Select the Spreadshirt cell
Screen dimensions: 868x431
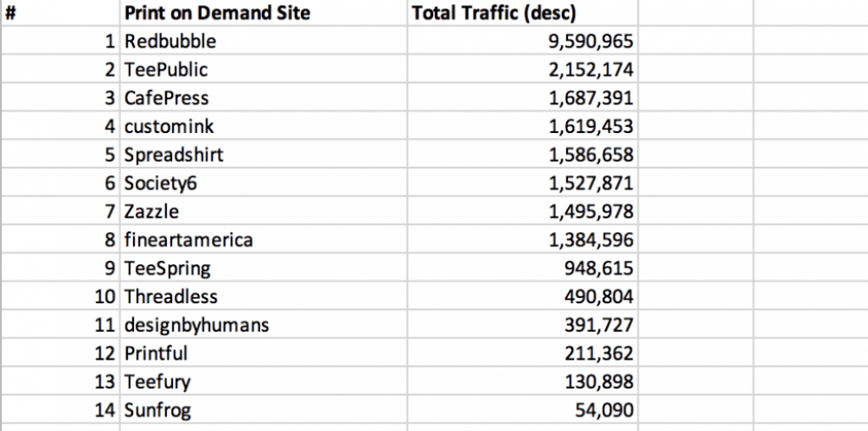264,154
